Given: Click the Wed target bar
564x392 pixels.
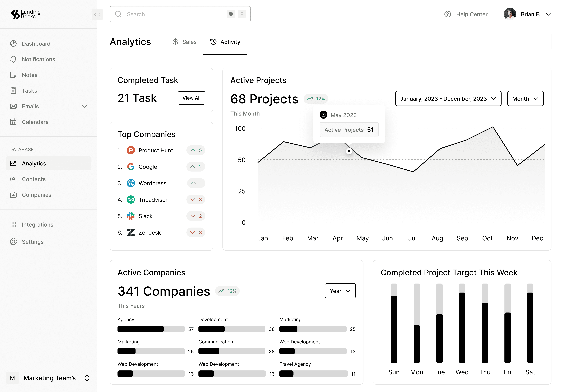Looking at the screenshot, I should coord(462,323).
